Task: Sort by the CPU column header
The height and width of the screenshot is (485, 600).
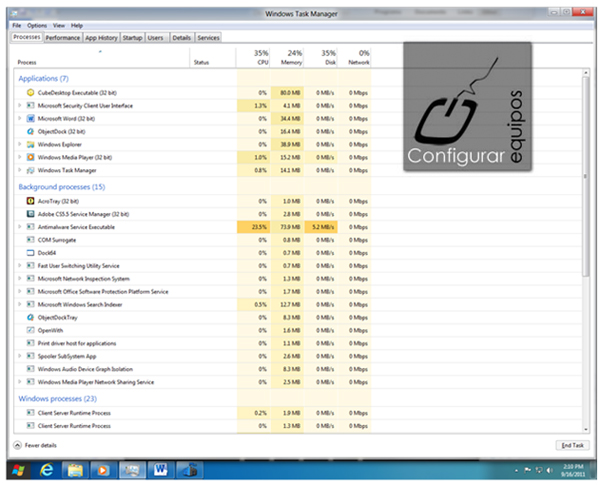Action: (x=253, y=57)
